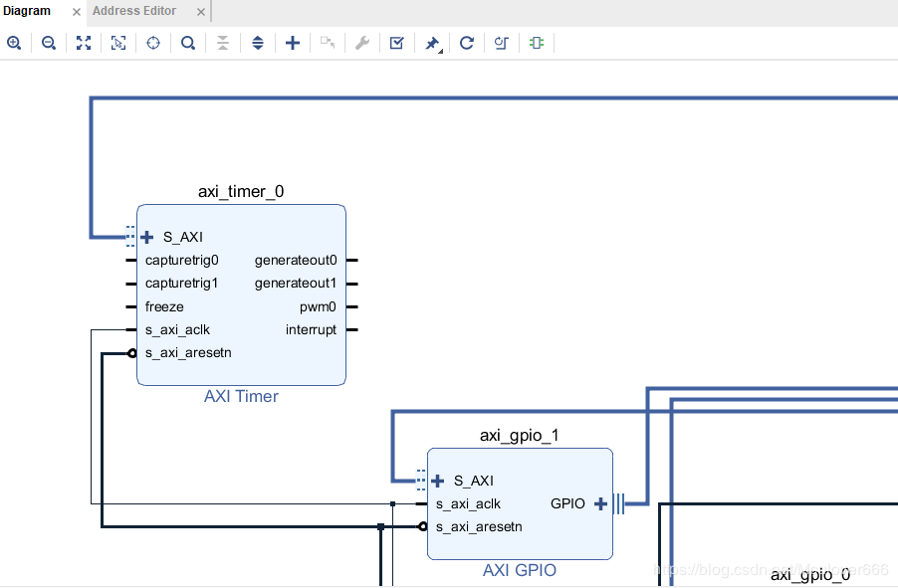Expand the GPIO interface on axi_gpio_1
The width and height of the screenshot is (898, 588).
tap(600, 503)
